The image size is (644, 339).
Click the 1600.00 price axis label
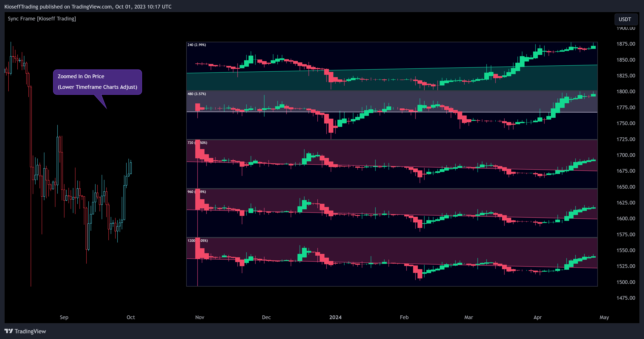[626, 218]
